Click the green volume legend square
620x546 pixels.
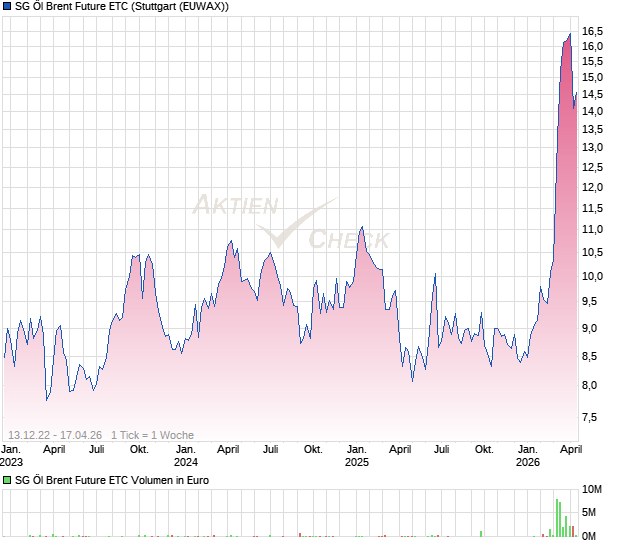[x=8, y=481]
